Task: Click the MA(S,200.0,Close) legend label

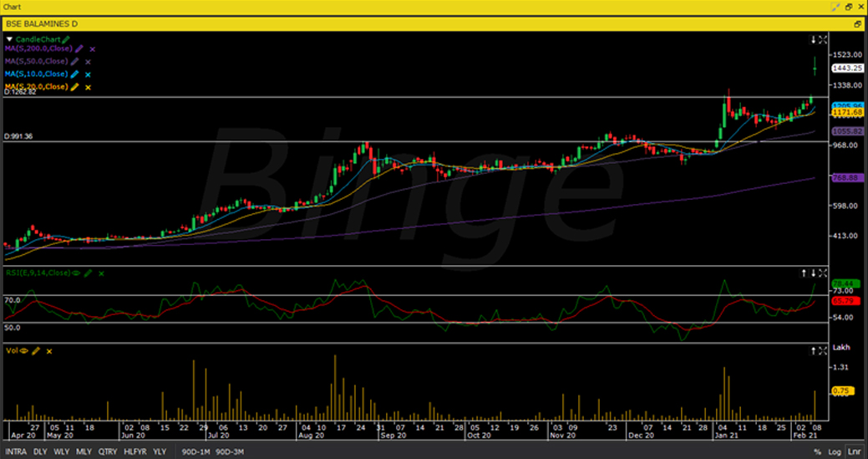Action: point(38,48)
